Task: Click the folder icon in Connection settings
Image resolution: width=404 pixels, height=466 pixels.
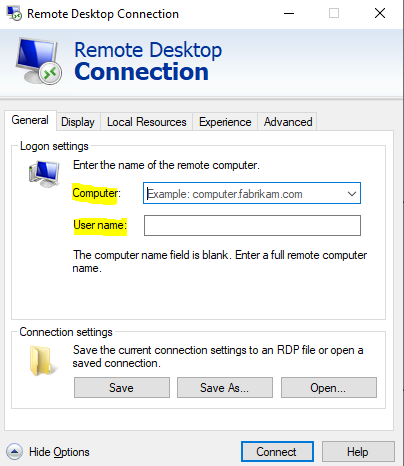Action: click(x=40, y=361)
